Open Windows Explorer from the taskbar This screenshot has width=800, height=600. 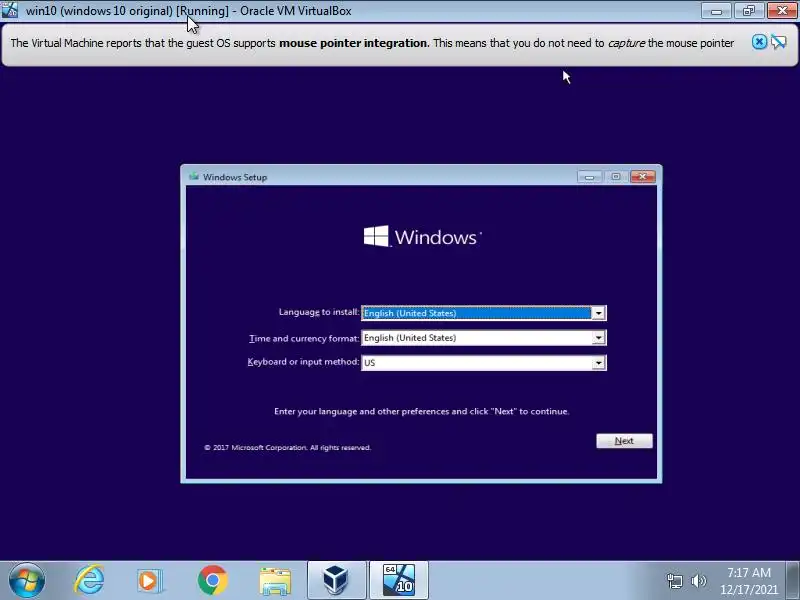point(275,581)
